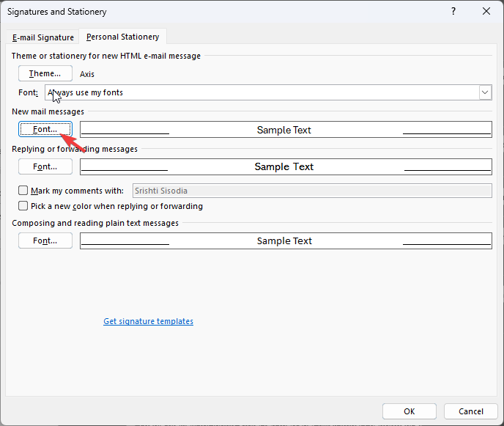Click the new mail Sample Text preview
This screenshot has height=426, width=504.
pos(286,129)
